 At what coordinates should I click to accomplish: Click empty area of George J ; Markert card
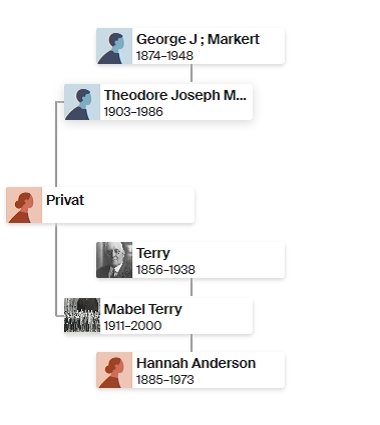[240, 55]
